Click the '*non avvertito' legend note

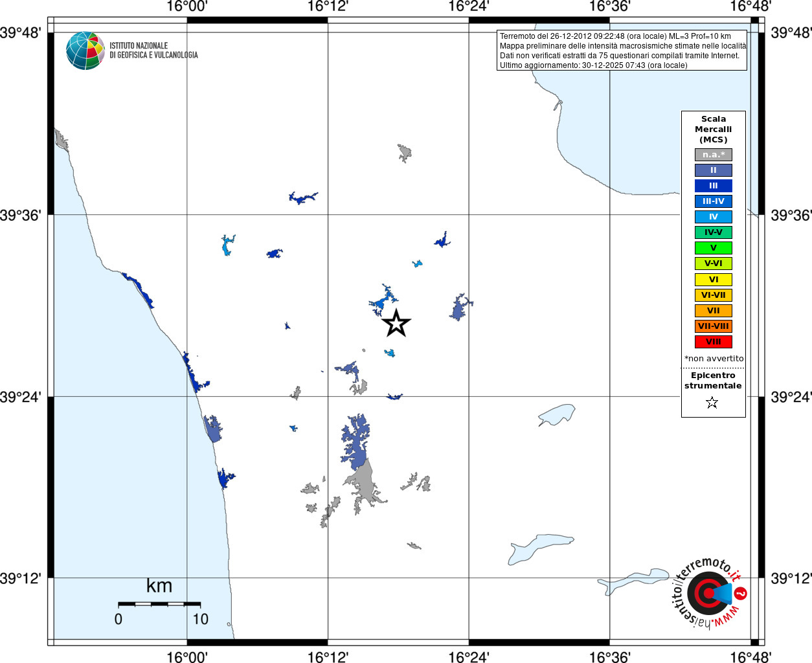pyautogui.click(x=714, y=359)
